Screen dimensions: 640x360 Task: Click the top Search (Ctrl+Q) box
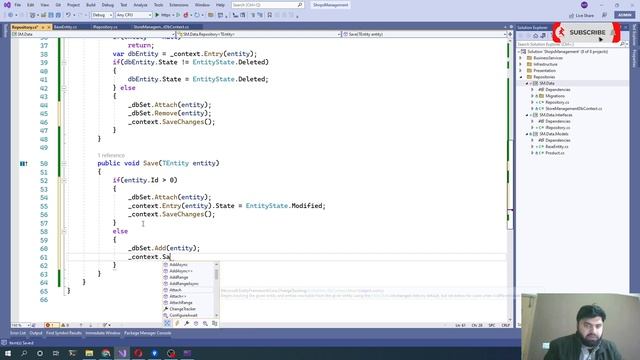pyautogui.click(x=267, y=5)
